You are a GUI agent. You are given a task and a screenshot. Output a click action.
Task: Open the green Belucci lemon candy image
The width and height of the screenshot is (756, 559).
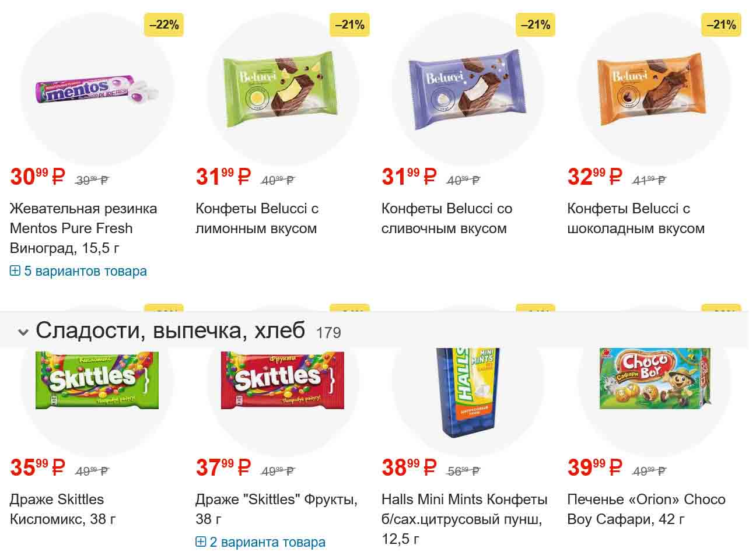point(282,89)
